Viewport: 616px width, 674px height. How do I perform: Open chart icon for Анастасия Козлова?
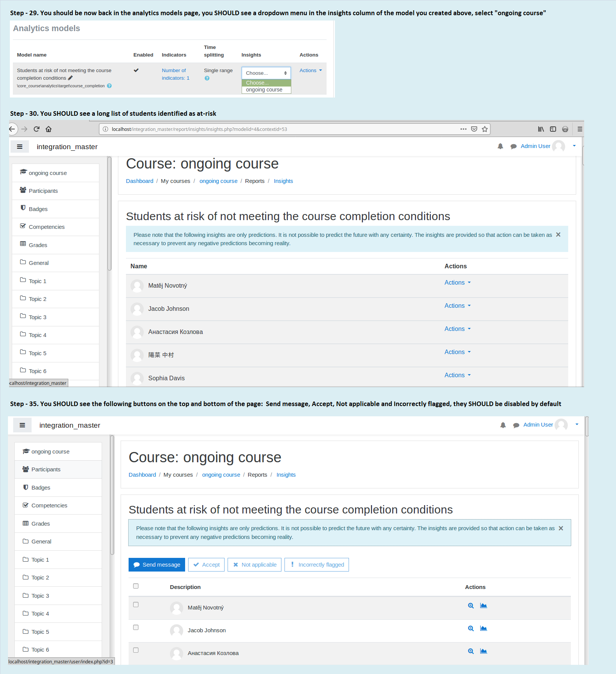pyautogui.click(x=484, y=651)
